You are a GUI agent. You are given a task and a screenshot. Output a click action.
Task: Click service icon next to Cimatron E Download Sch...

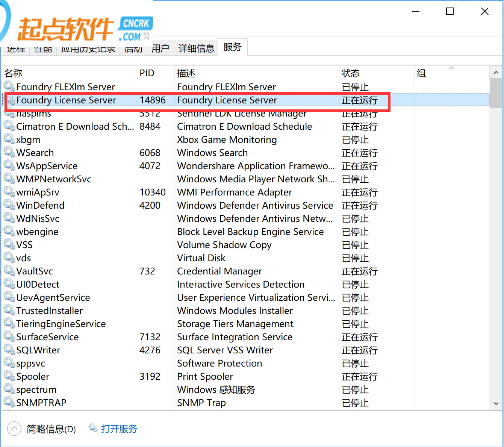9,126
